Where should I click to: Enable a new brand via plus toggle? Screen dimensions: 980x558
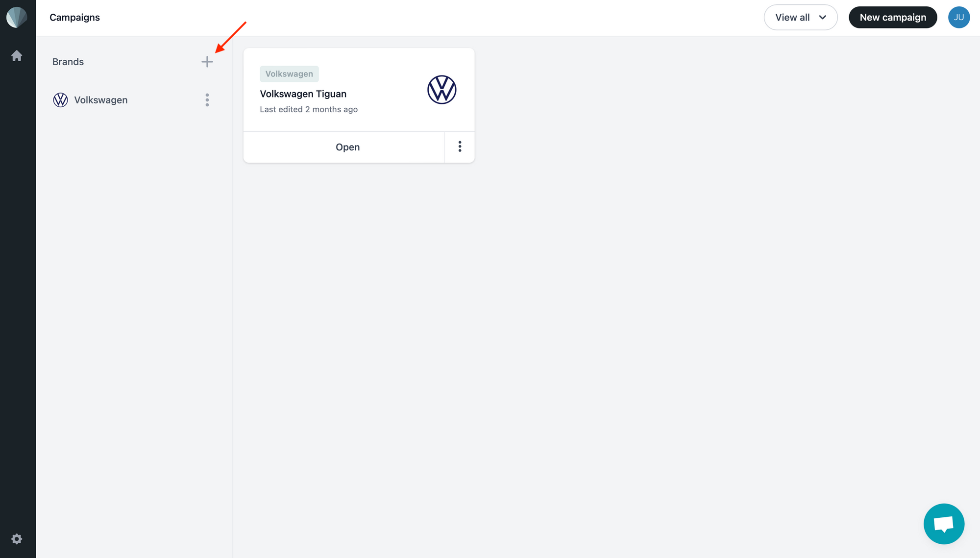tap(207, 61)
